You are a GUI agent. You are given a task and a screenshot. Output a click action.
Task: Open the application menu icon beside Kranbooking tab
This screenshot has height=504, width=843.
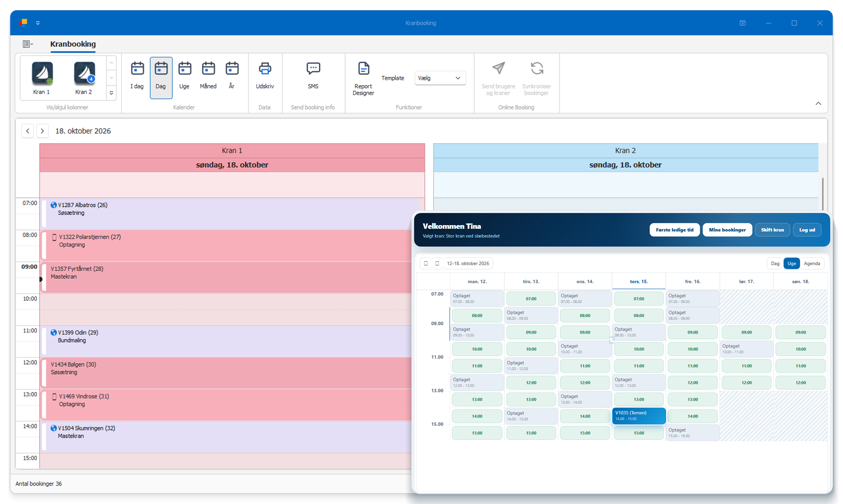[28, 44]
